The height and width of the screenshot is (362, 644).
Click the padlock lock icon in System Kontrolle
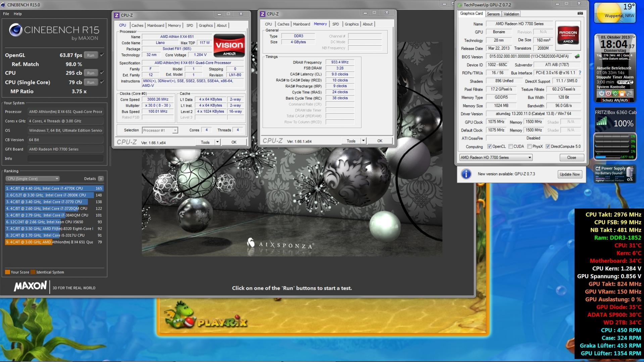tap(622, 93)
